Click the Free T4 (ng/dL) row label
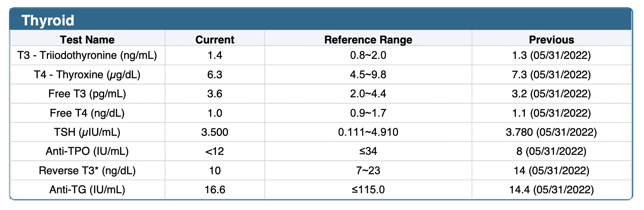The height and width of the screenshot is (210, 644). coord(87,113)
